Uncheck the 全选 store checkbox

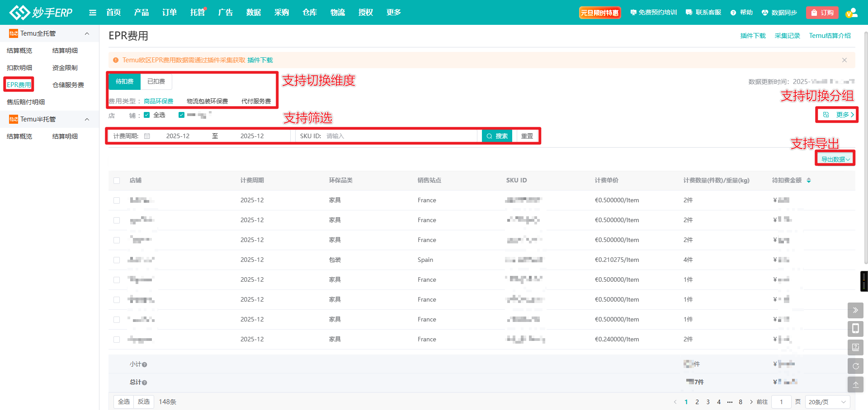tap(147, 115)
